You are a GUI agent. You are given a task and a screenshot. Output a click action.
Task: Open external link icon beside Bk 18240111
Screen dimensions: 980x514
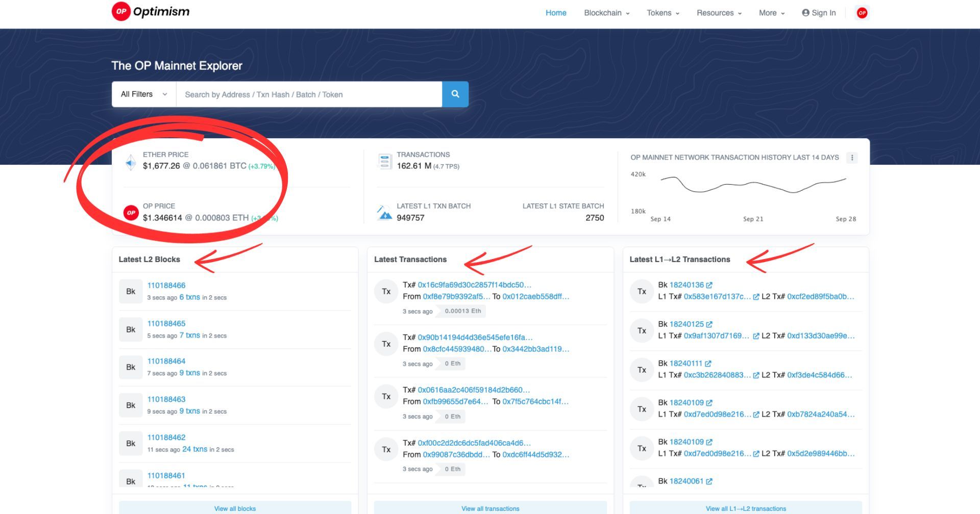tap(708, 364)
